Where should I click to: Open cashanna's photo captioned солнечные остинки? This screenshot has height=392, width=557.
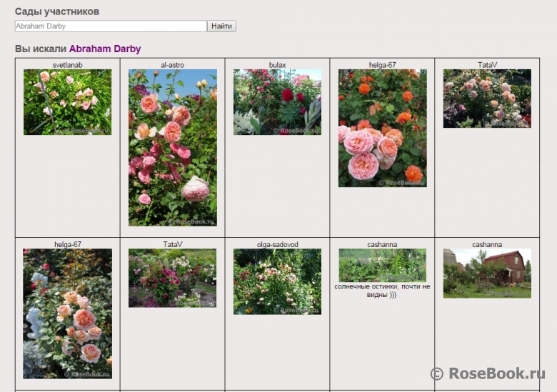[382, 265]
